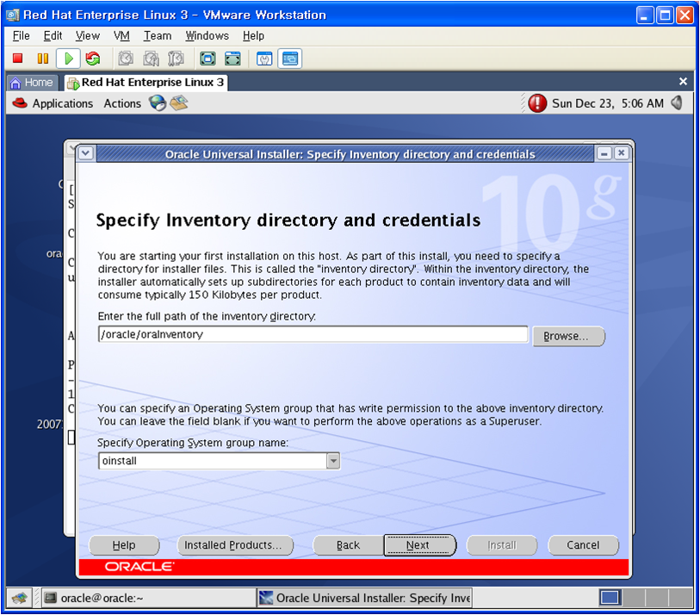Launch the email client panel icon
This screenshot has height=615, width=700.
[178, 103]
